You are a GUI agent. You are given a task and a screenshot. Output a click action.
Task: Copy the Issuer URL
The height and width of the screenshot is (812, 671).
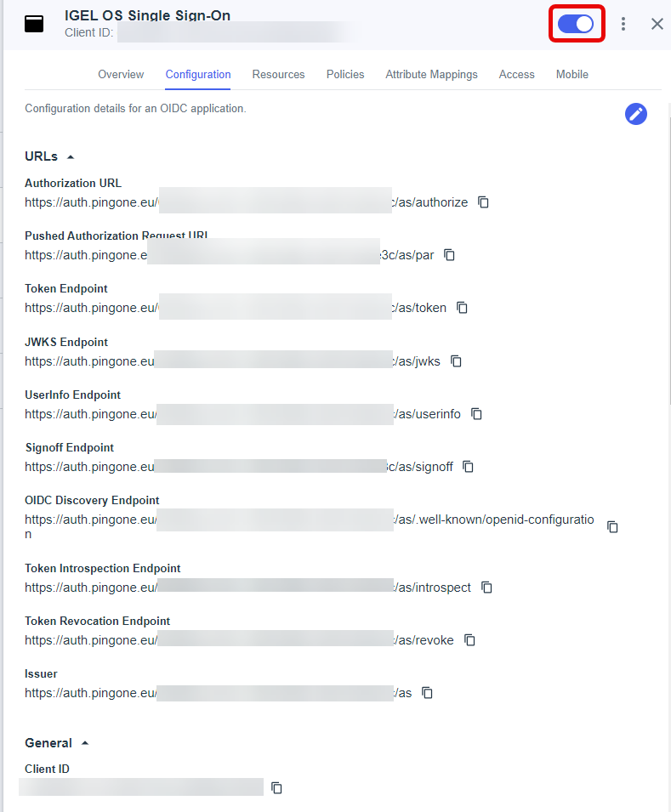(x=428, y=693)
